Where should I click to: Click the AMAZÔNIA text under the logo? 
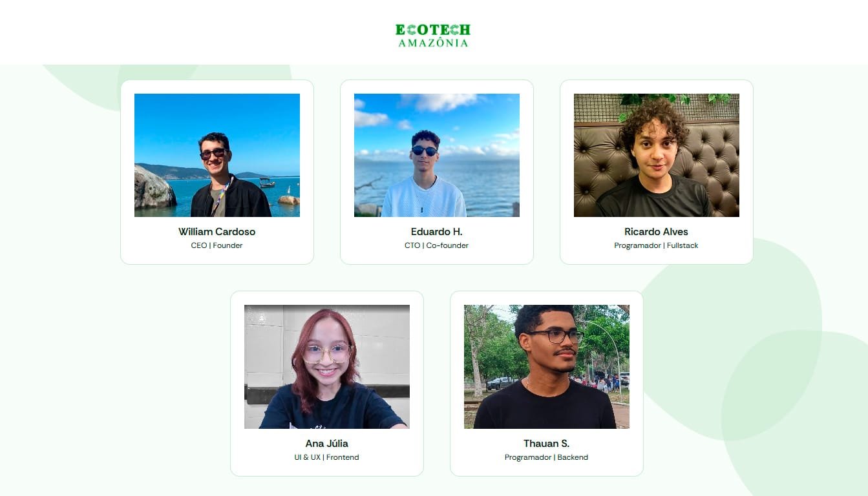[433, 43]
